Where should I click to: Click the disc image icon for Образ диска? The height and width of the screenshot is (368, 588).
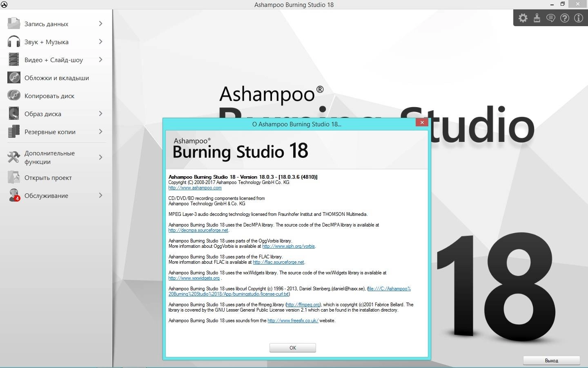[x=14, y=113]
